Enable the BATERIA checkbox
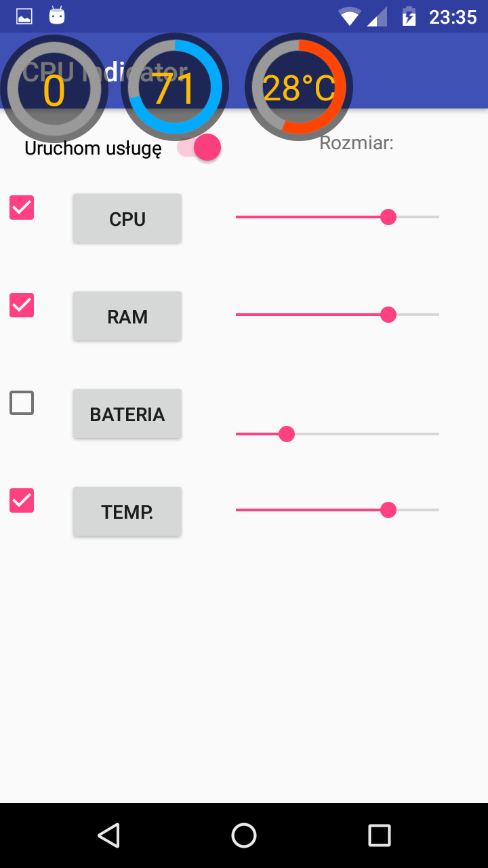The width and height of the screenshot is (488, 868). 22,403
